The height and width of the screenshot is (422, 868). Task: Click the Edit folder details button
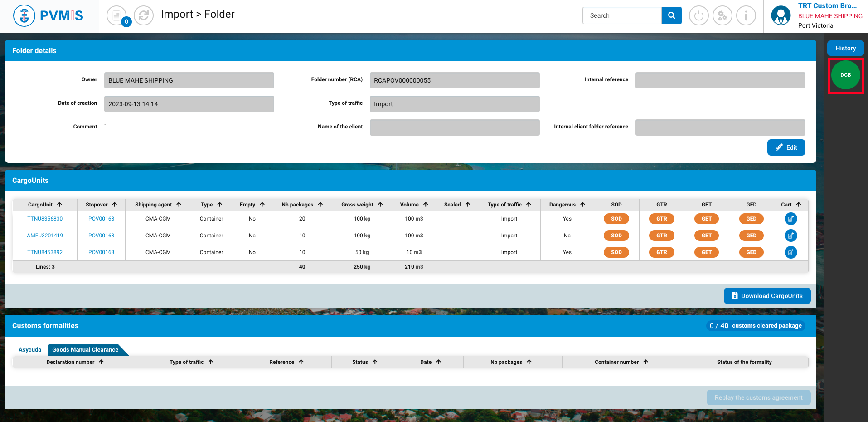click(786, 147)
